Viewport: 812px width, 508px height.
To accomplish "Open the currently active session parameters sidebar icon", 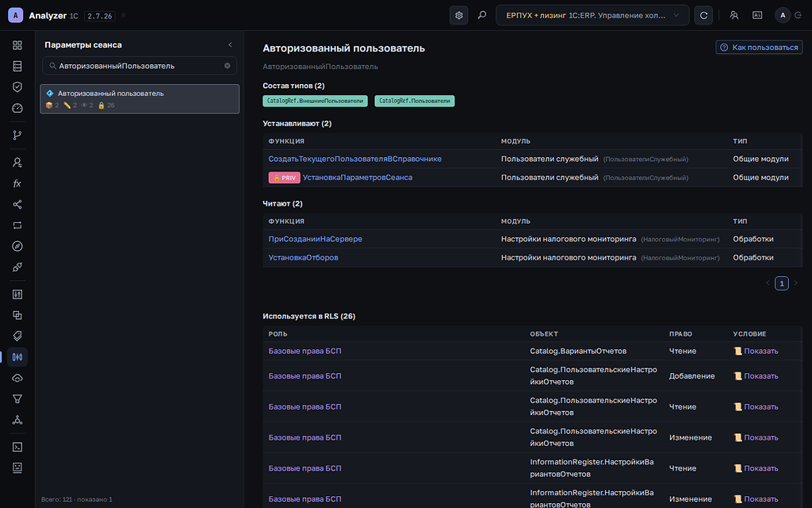I will click(17, 356).
